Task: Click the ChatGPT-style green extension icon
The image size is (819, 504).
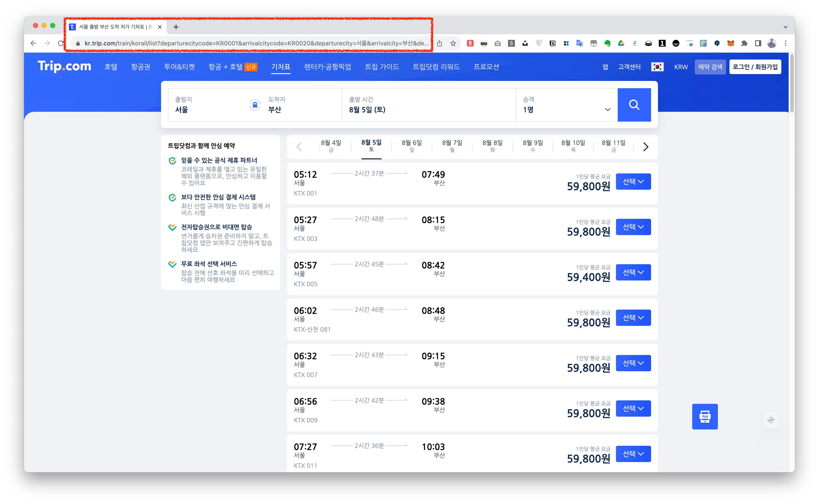Action: coord(703,43)
